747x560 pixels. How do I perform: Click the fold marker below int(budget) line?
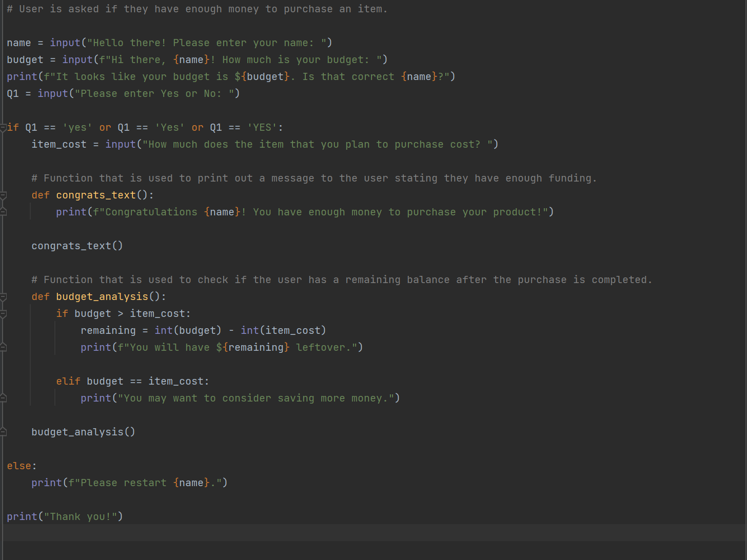[x=4, y=347]
